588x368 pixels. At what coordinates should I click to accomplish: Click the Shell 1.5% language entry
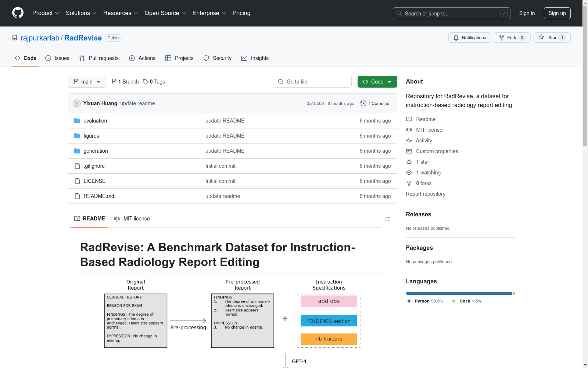tap(467, 301)
